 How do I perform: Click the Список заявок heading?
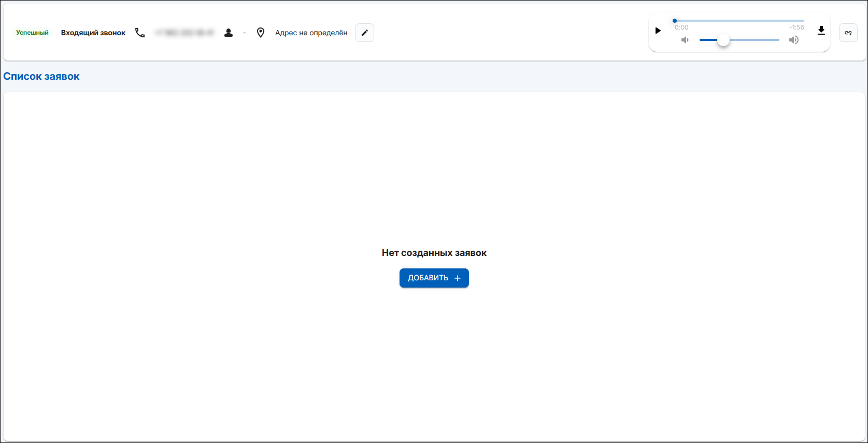[41, 76]
